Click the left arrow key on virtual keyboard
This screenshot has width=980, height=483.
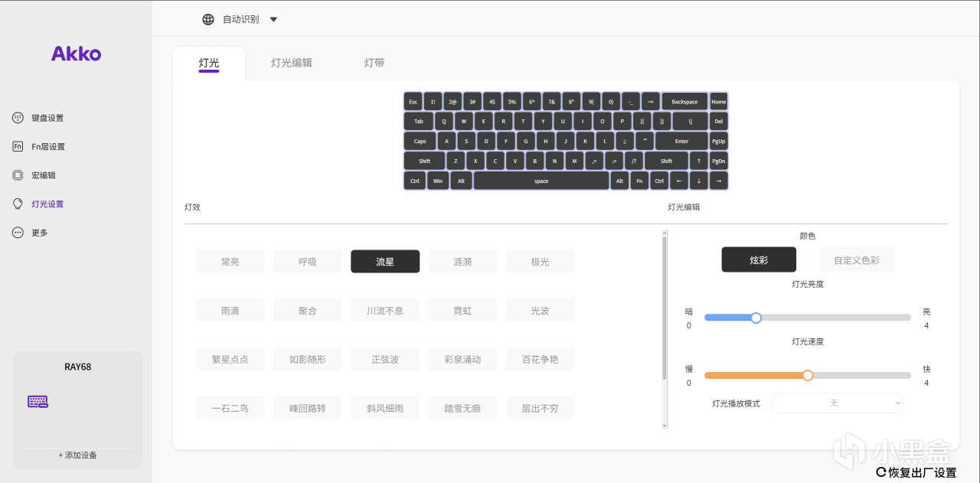(x=678, y=181)
